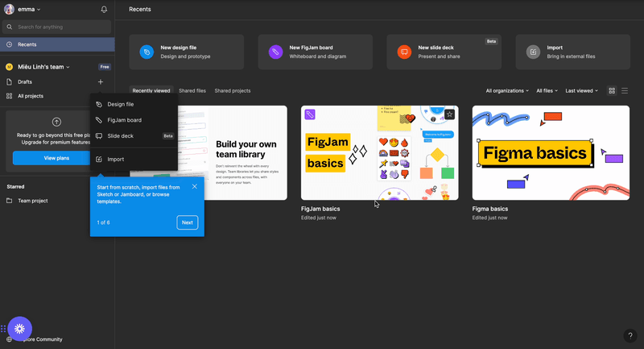Image resolution: width=644 pixels, height=349 pixels.
Task: Open the All organizations filter
Action: pyautogui.click(x=507, y=91)
